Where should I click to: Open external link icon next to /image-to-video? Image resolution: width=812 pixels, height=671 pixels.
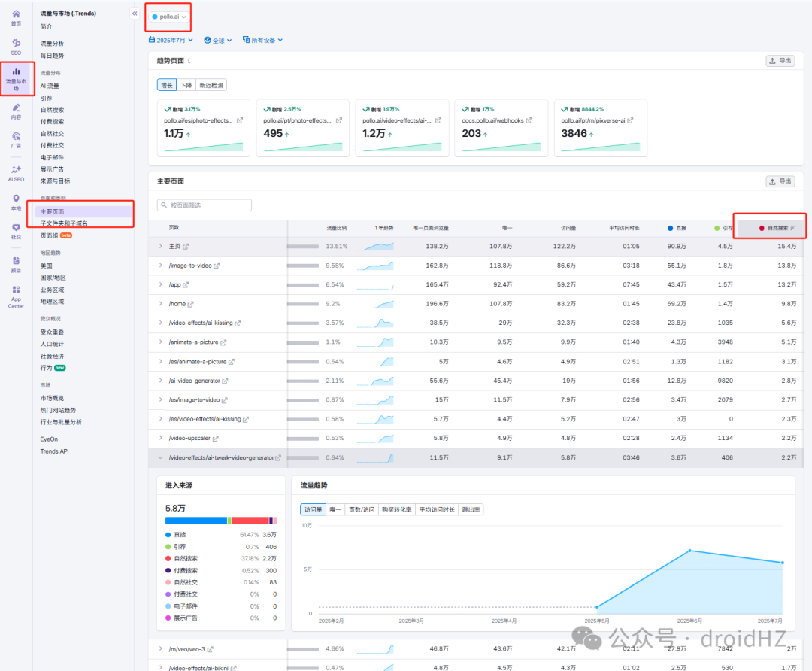coord(217,266)
